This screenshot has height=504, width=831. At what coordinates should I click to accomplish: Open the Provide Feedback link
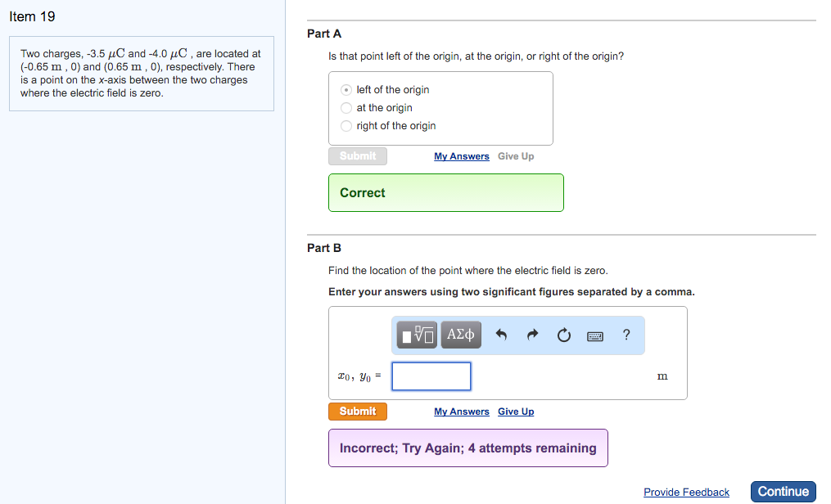686,492
